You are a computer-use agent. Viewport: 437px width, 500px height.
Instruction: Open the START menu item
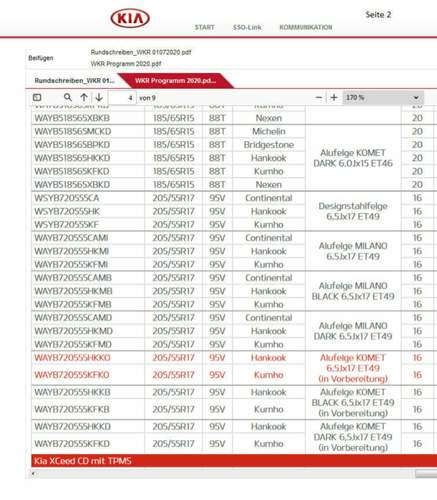click(x=204, y=27)
